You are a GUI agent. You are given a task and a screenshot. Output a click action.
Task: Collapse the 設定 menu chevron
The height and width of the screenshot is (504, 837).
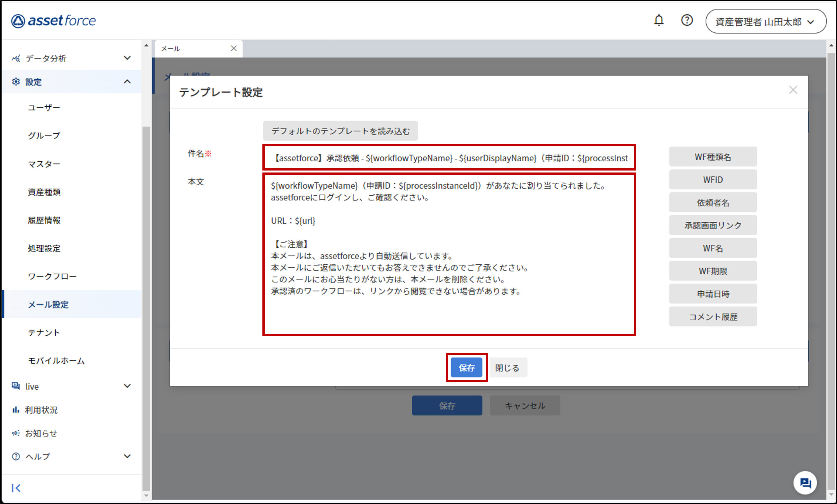127,82
